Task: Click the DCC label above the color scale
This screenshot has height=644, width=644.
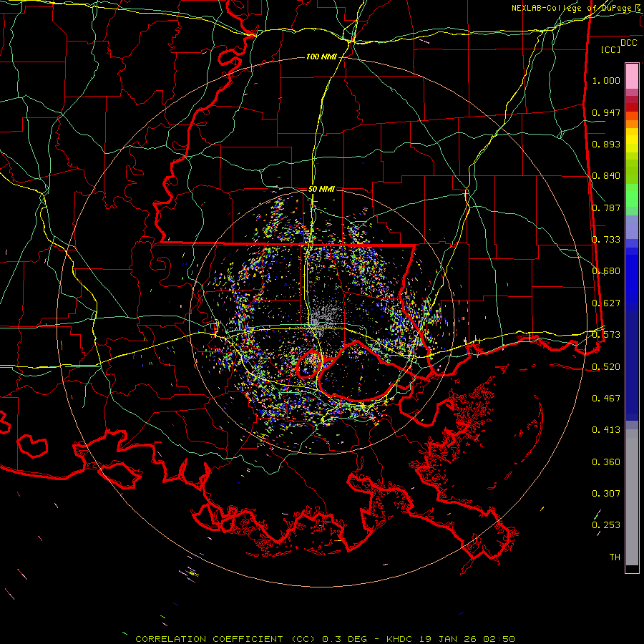Action: [x=628, y=43]
